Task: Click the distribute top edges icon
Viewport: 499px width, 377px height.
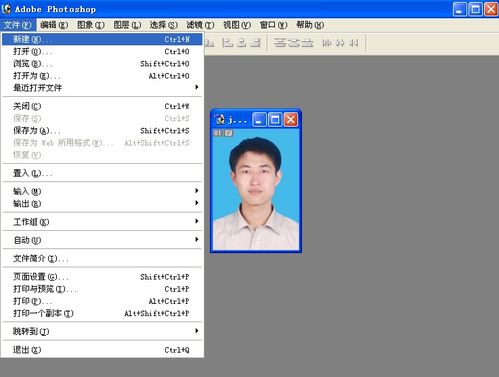Action: (280, 43)
